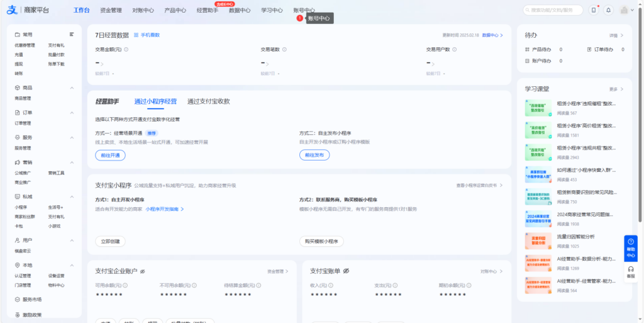Viewport: 644px width, 323px height.
Task: Open the 2024商家经营常见问题 thumbnail
Action: tap(538, 219)
